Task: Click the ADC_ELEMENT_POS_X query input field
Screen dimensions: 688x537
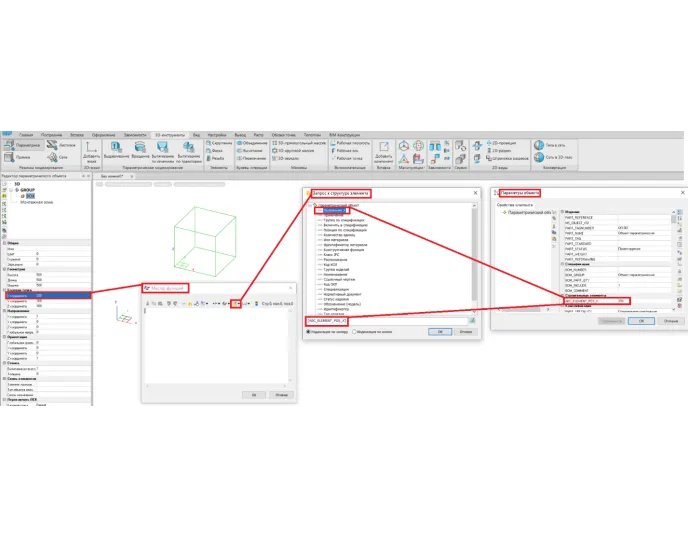Action: pyautogui.click(x=387, y=321)
